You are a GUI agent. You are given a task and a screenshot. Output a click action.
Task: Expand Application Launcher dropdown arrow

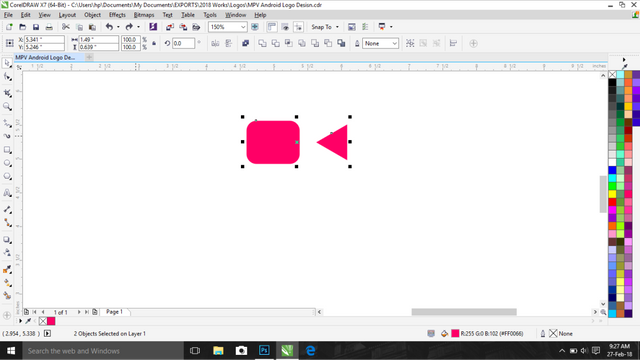pos(391,27)
